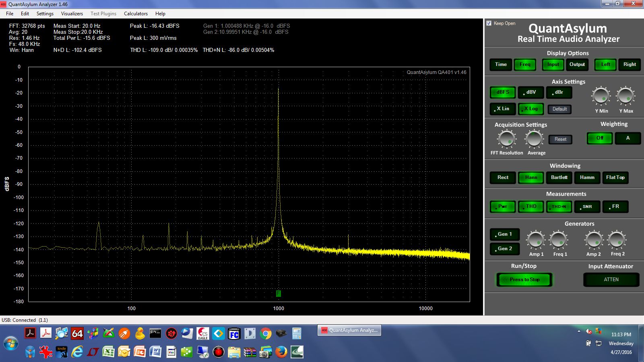
Task: Select dBFS axis units
Action: [x=503, y=92]
